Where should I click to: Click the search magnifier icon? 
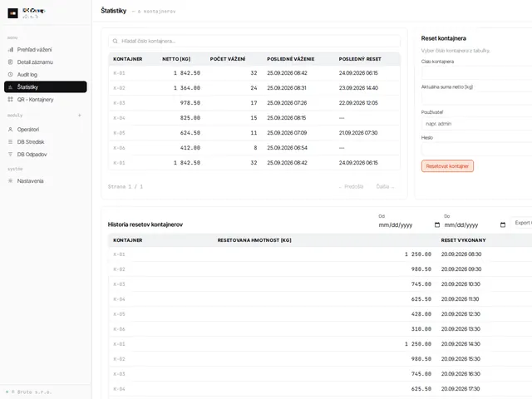tap(116, 41)
